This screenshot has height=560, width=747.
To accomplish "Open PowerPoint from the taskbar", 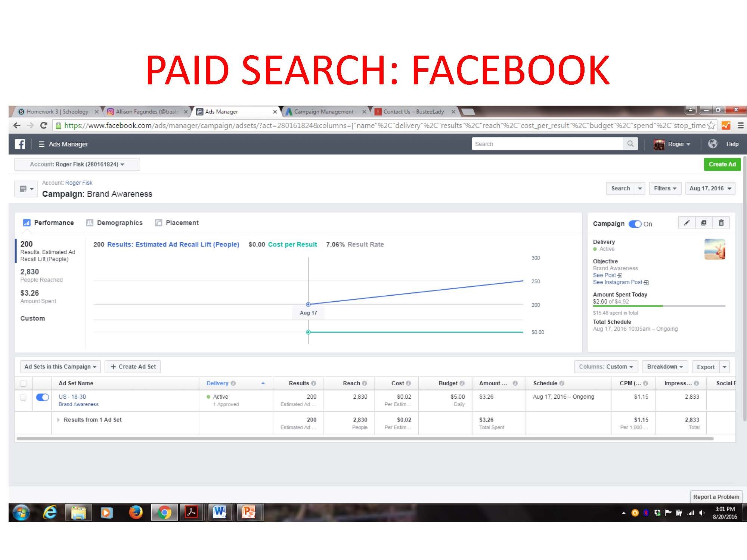I will point(248,513).
